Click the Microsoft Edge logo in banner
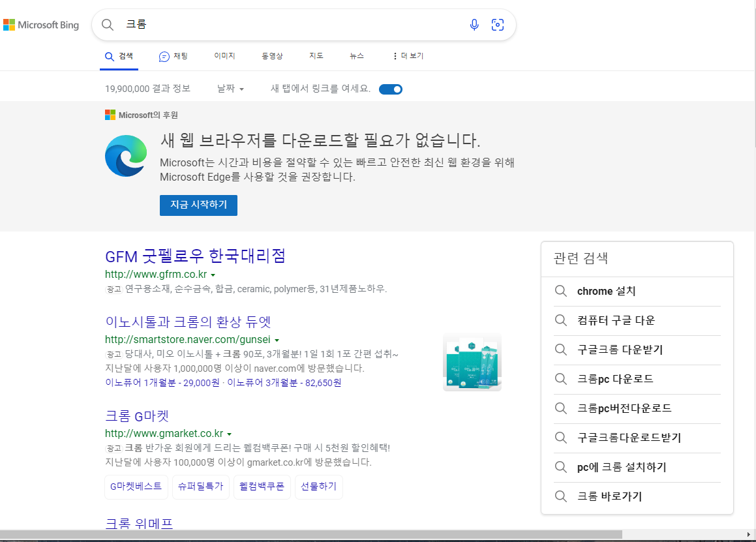The height and width of the screenshot is (542, 756). pos(126,156)
